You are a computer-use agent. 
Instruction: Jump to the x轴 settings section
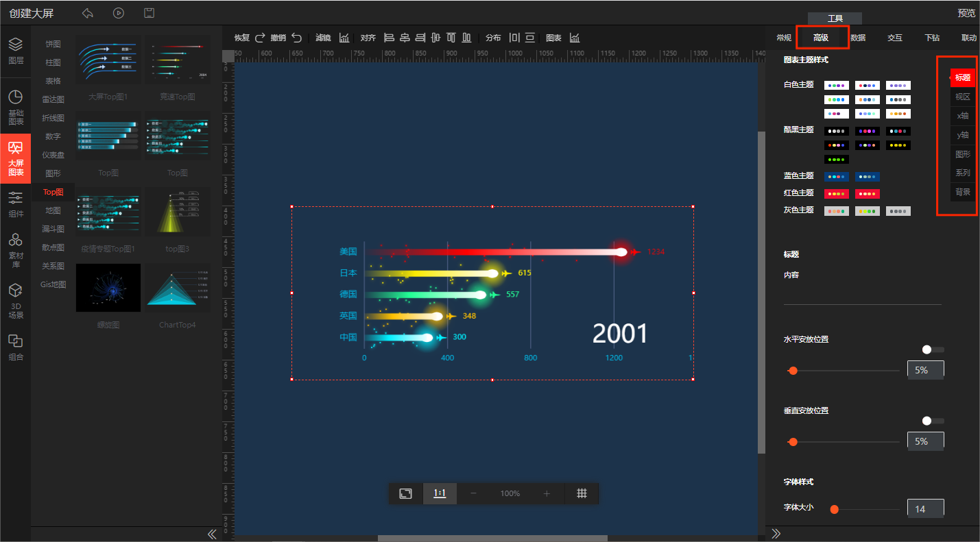(x=963, y=116)
